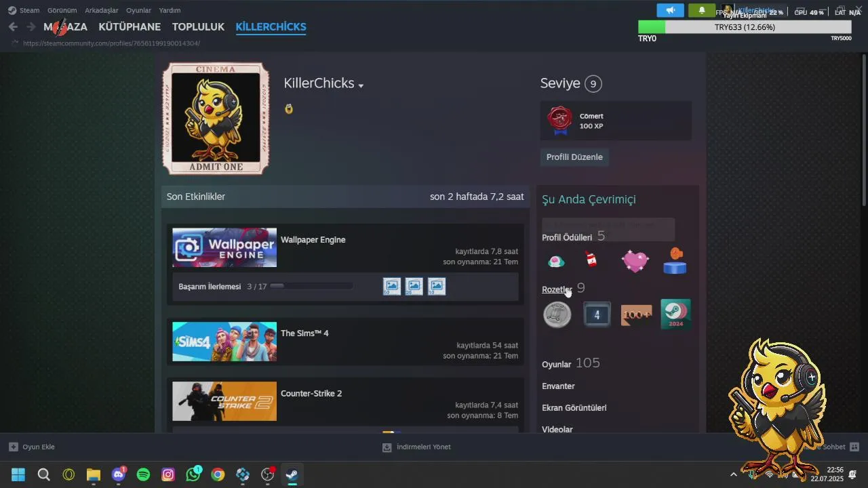The image size is (868, 488).
Task: Go forward with the right arrow
Action: [x=31, y=27]
